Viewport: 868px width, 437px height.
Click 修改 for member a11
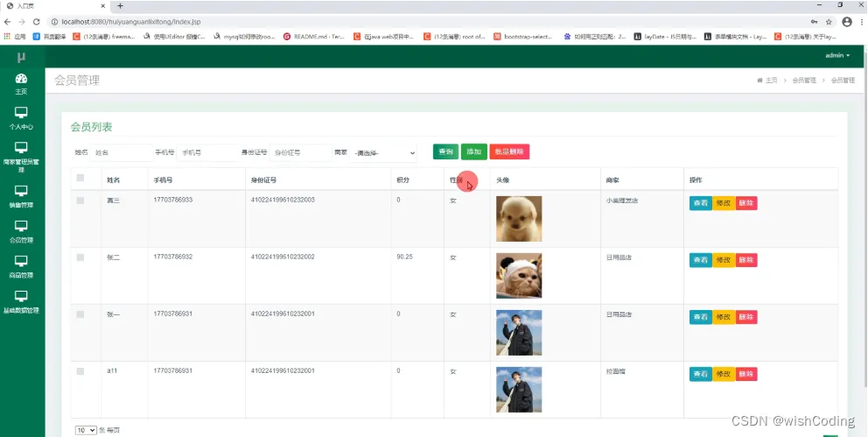point(724,374)
